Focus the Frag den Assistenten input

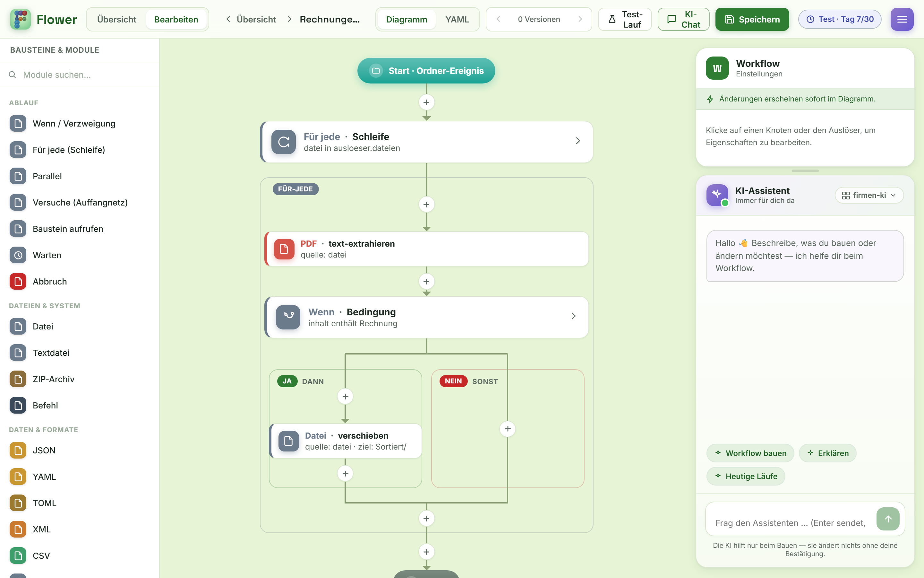pos(790,522)
